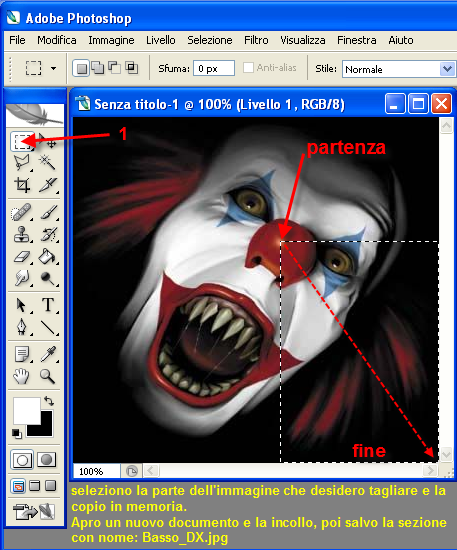Screen dimensions: 457x550
Task: Set Full Screen with Menu Bar mode
Action: click(x=34, y=486)
